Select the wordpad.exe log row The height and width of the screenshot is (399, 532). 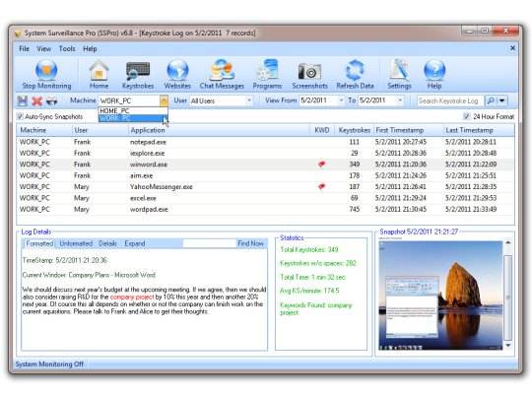tap(265, 209)
